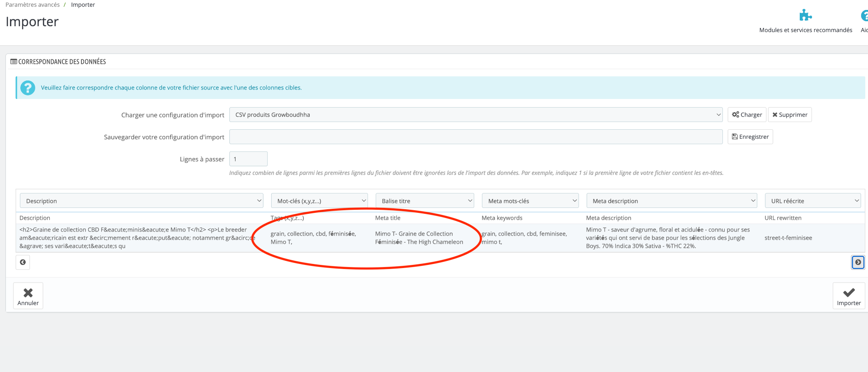
Task: Click the Meta keywords header cell
Action: click(x=502, y=218)
